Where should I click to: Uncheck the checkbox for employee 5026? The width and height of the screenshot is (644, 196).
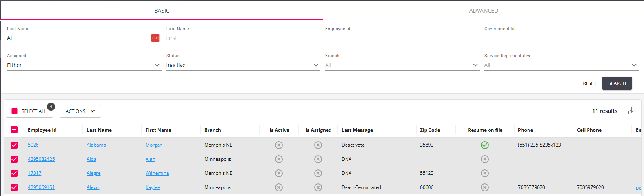coord(14,145)
